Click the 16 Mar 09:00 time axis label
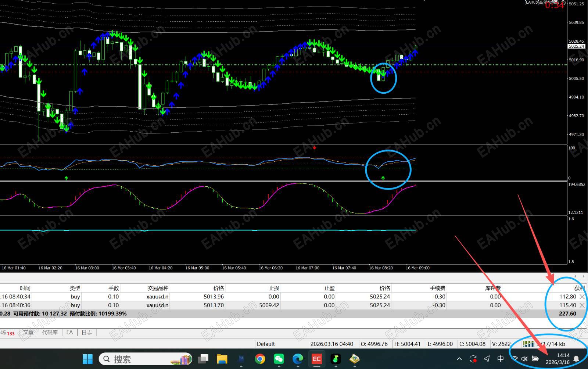This screenshot has height=369, width=588. pyautogui.click(x=417, y=268)
